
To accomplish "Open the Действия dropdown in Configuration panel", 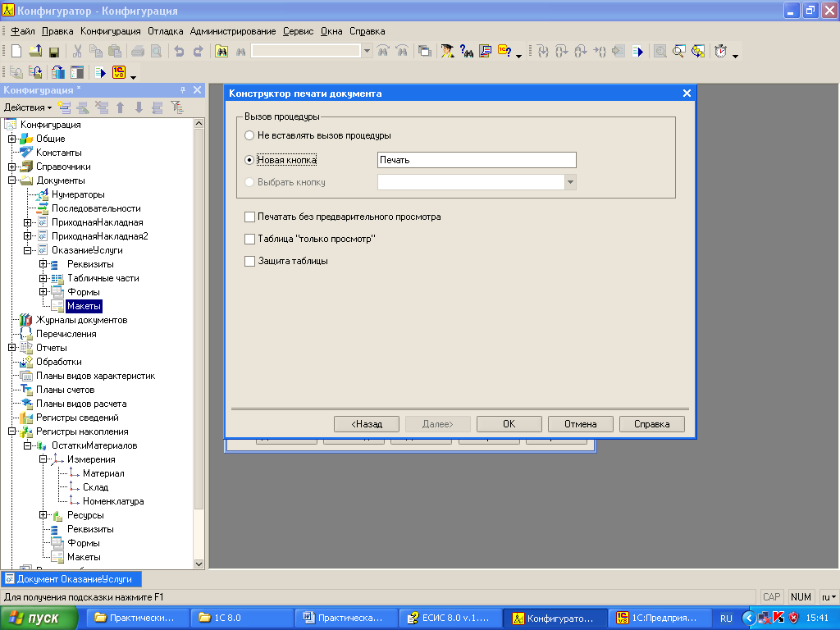I will pyautogui.click(x=28, y=107).
